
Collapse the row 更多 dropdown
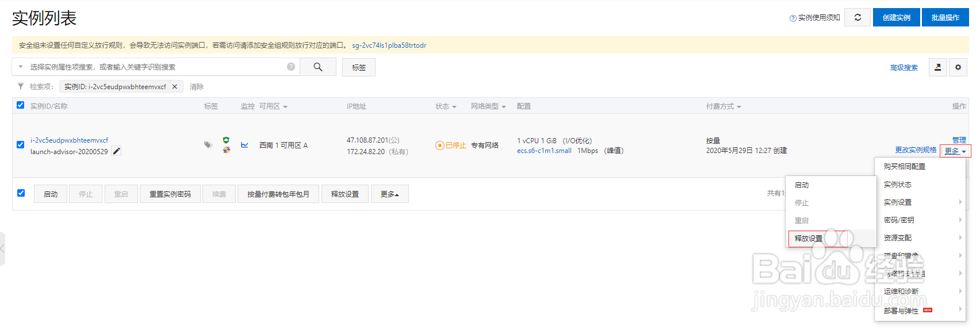point(955,151)
